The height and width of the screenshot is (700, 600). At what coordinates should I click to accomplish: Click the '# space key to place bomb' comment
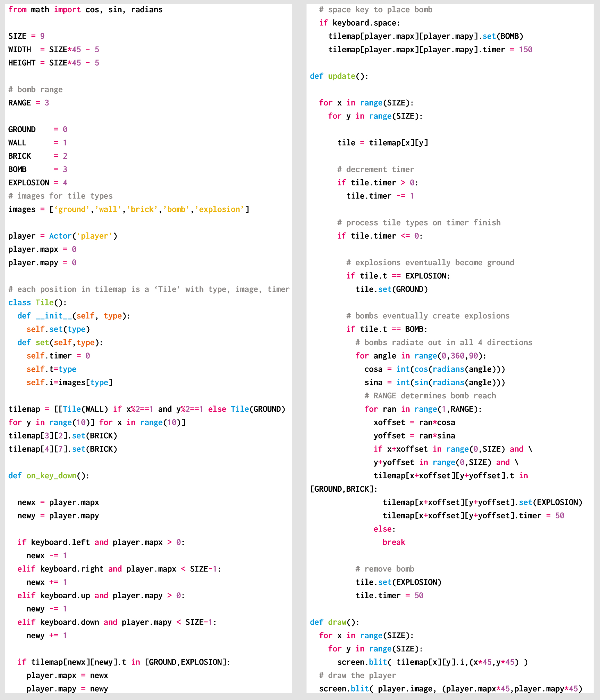[376, 10]
